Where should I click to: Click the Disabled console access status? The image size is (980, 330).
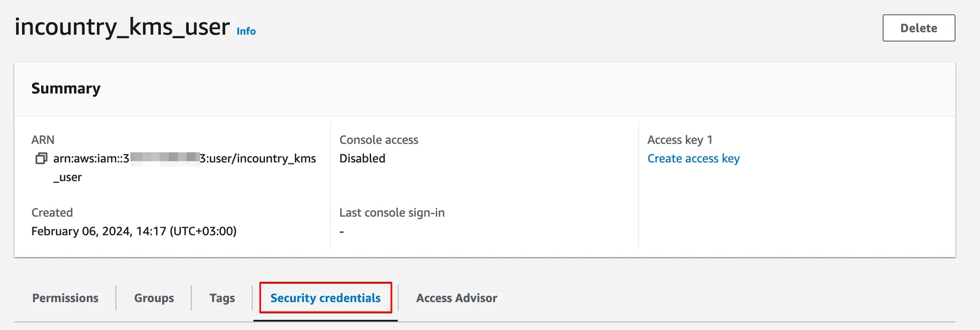click(362, 158)
